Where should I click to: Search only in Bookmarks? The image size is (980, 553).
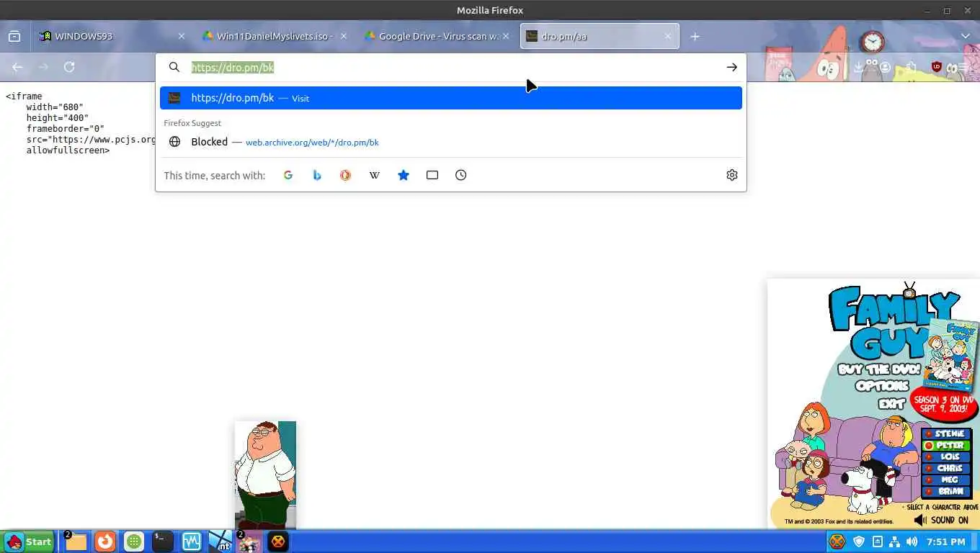pos(404,175)
